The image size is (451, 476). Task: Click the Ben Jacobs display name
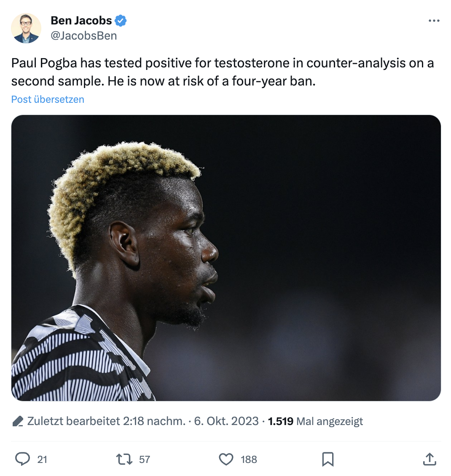(x=81, y=21)
